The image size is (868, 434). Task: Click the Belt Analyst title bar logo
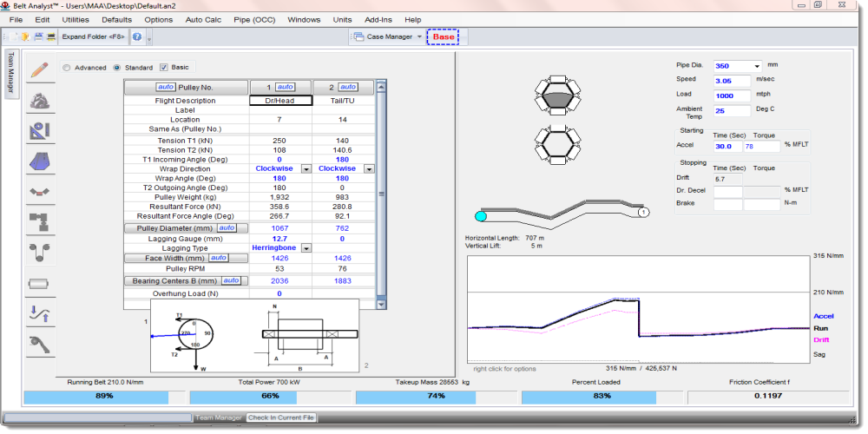point(6,5)
